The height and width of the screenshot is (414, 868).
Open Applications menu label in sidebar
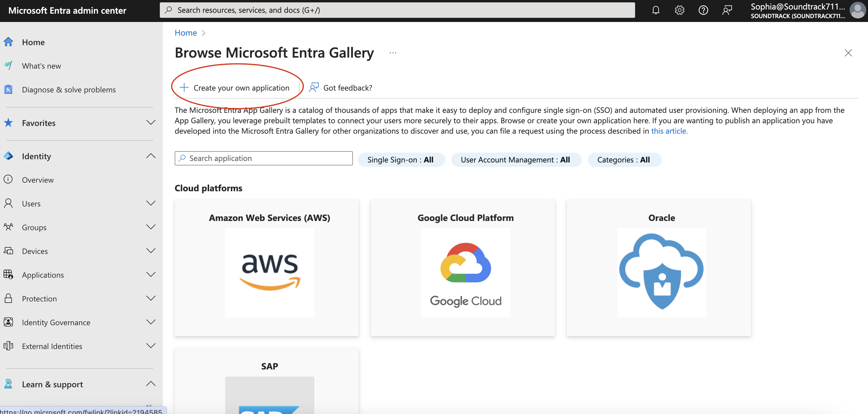[43, 275]
